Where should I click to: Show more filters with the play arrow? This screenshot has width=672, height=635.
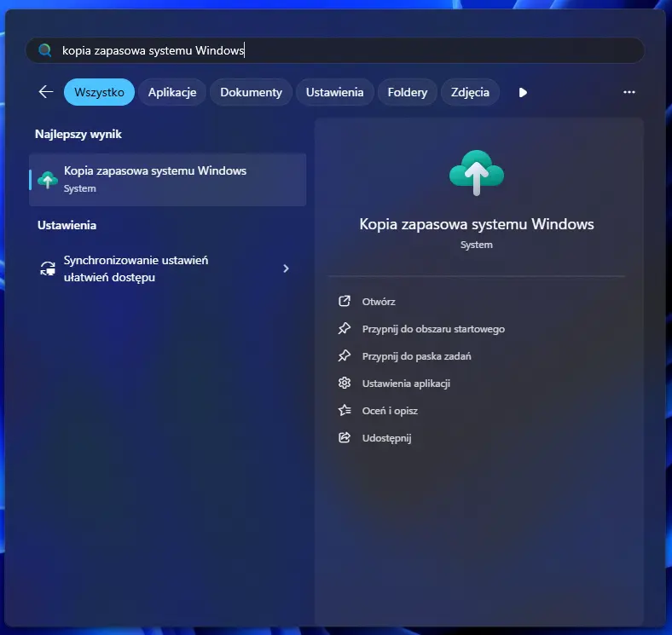523,93
